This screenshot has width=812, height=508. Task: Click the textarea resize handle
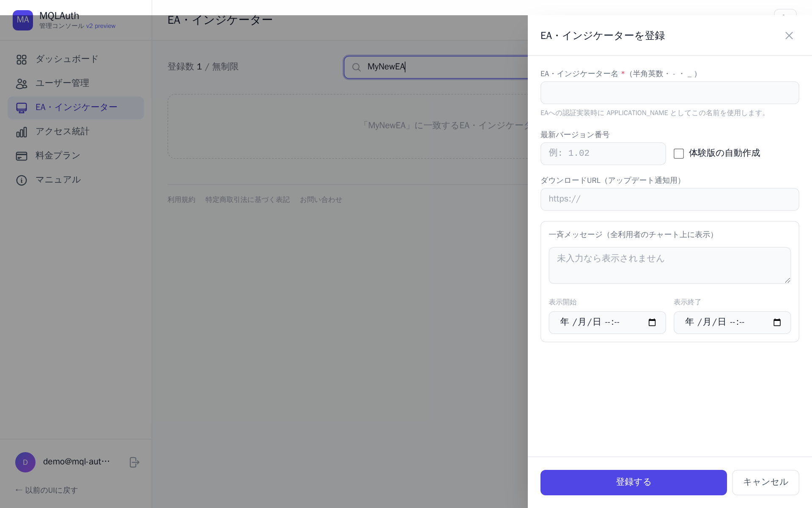[x=787, y=280]
